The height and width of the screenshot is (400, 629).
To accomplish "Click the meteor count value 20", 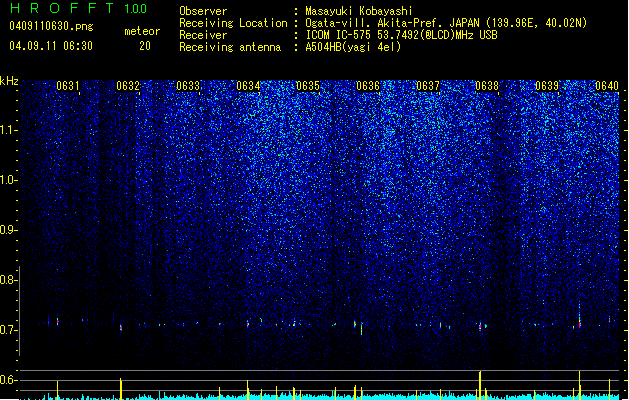I will pyautogui.click(x=145, y=46).
